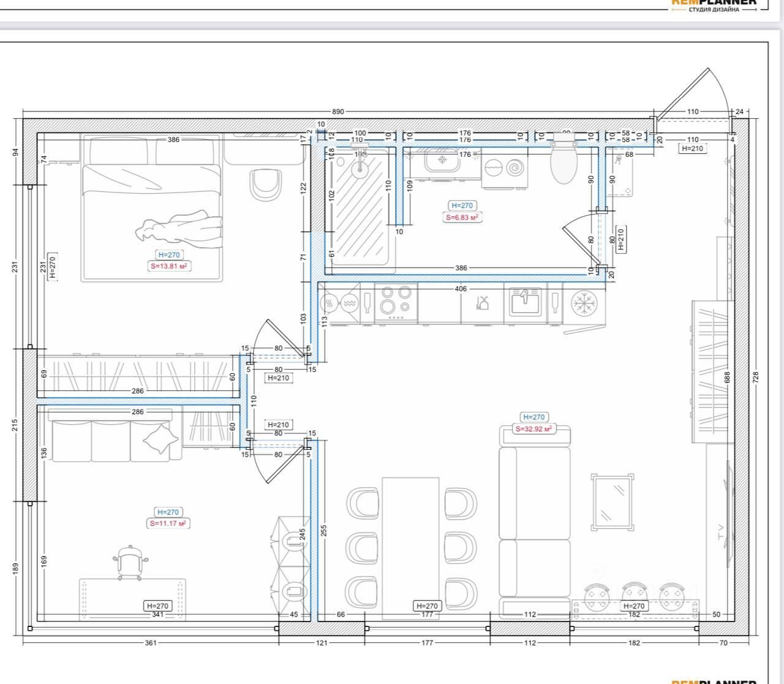Select the dishwasher water-waves symbol
The width and height of the screenshot is (784, 684).
coord(349,302)
